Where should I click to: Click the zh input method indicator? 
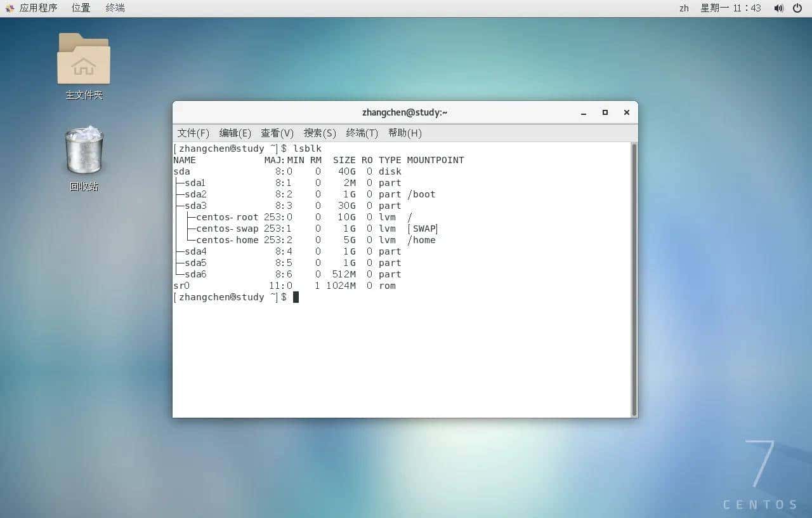click(684, 8)
